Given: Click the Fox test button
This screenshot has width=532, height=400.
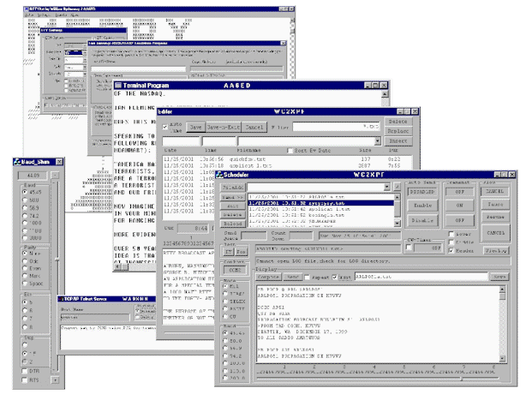Looking at the screenshot, I should [x=241, y=252].
